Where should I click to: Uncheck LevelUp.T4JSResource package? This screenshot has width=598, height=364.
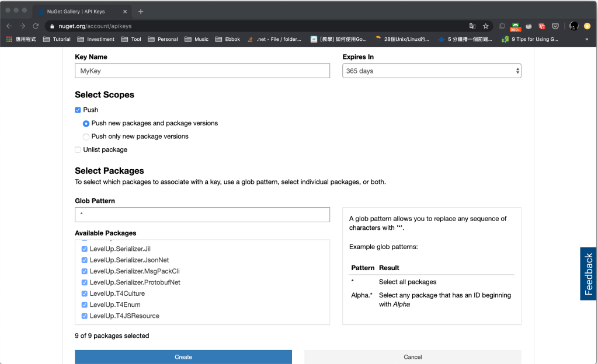click(84, 316)
